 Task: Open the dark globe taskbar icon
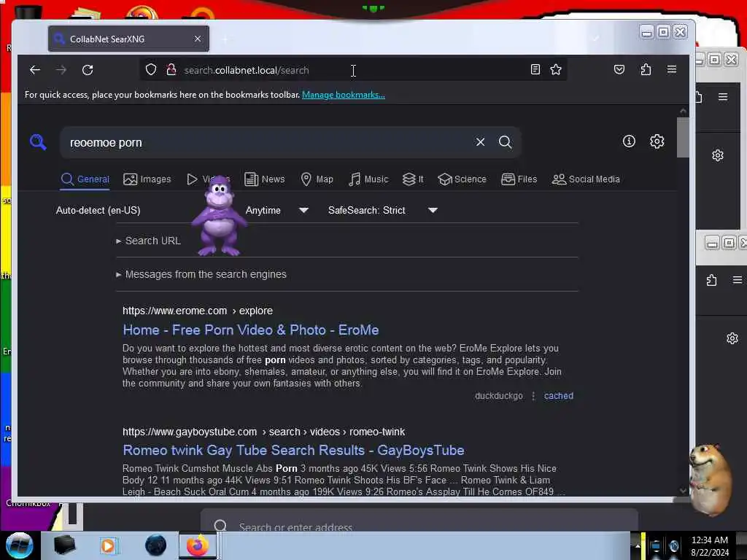pyautogui.click(x=156, y=545)
